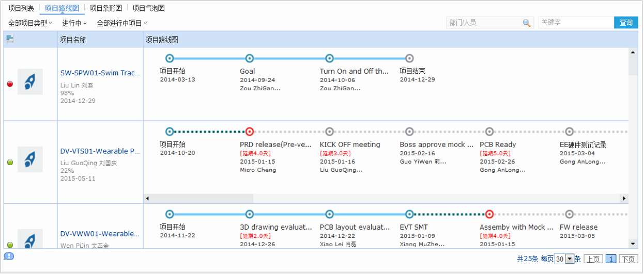Screen dimensions: 644x274
Task: Expand the 全部进行中项目 filter dropdown
Action: pos(122,23)
